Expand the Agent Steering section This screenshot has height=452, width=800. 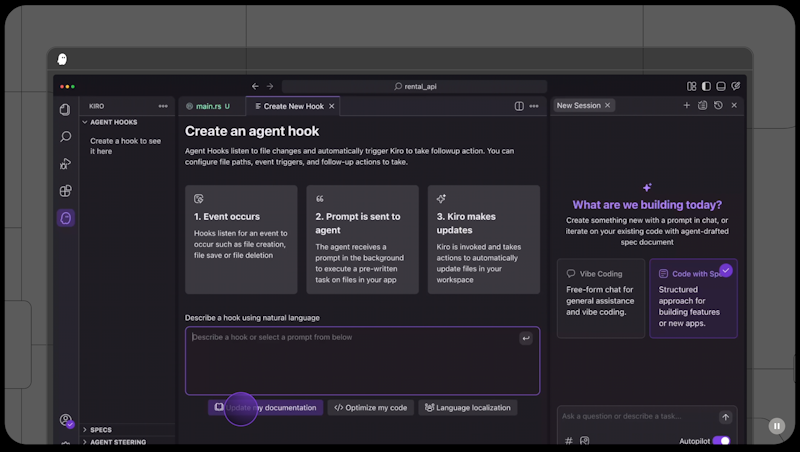click(x=117, y=442)
